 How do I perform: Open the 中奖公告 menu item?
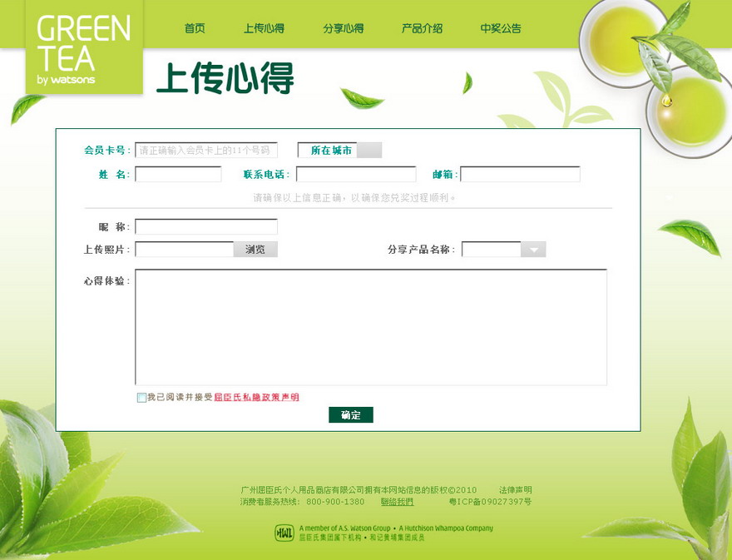click(501, 28)
